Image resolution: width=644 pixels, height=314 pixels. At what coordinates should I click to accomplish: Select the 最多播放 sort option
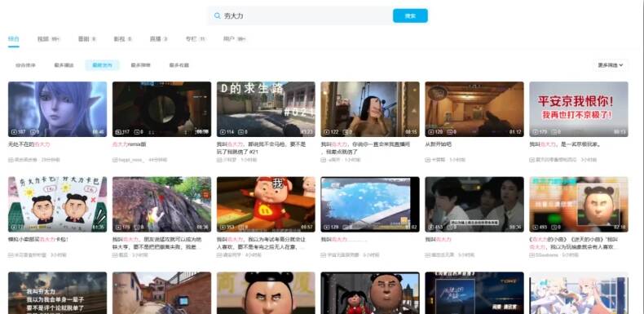tap(64, 65)
